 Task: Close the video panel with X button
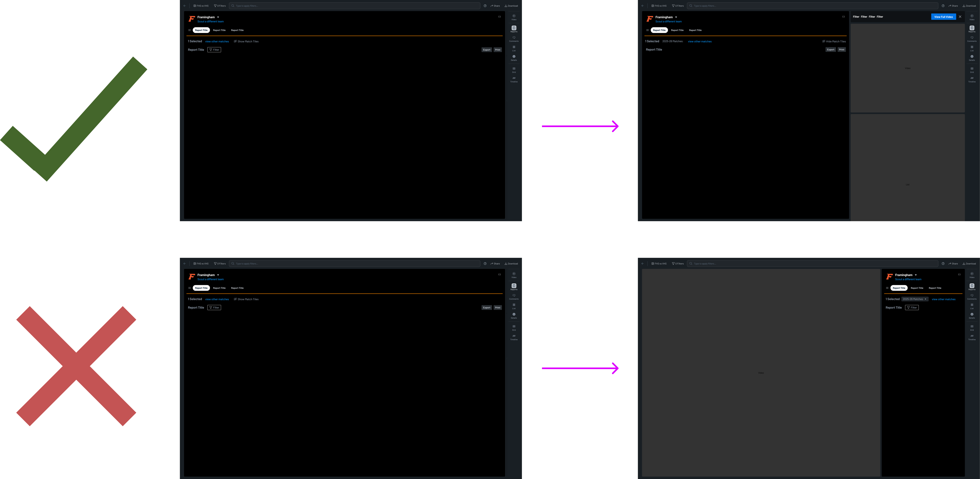pyautogui.click(x=960, y=17)
